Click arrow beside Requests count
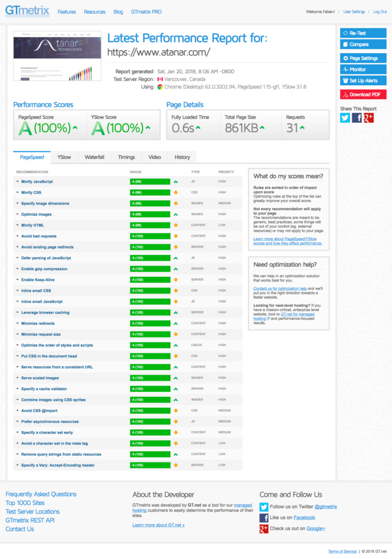 pos(302,128)
